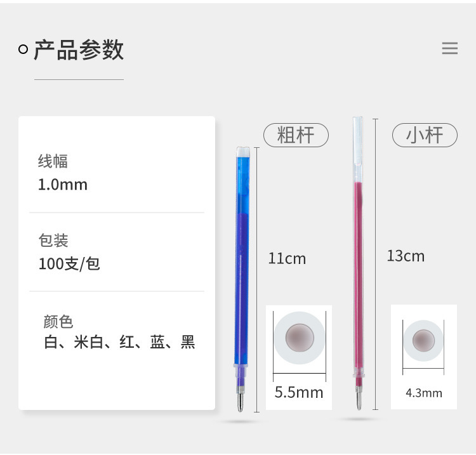Select the 粗杆 pill label
This screenshot has width=476, height=455.
pos(296,135)
